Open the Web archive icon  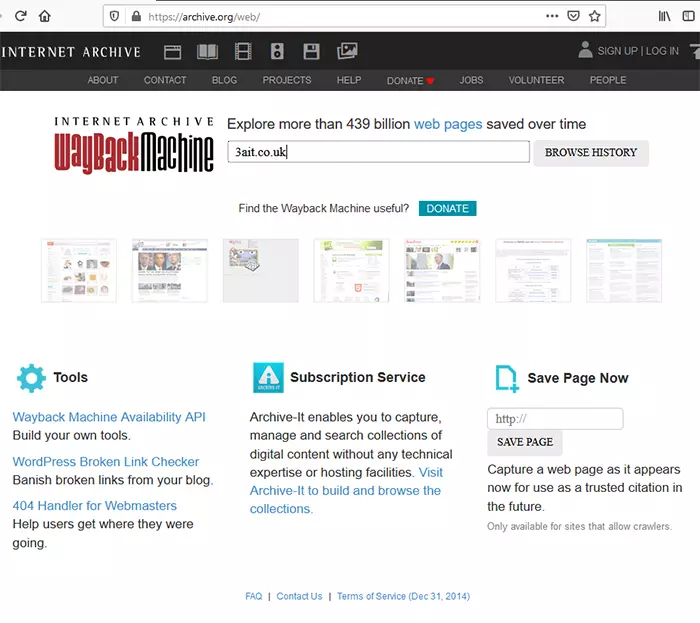point(172,52)
